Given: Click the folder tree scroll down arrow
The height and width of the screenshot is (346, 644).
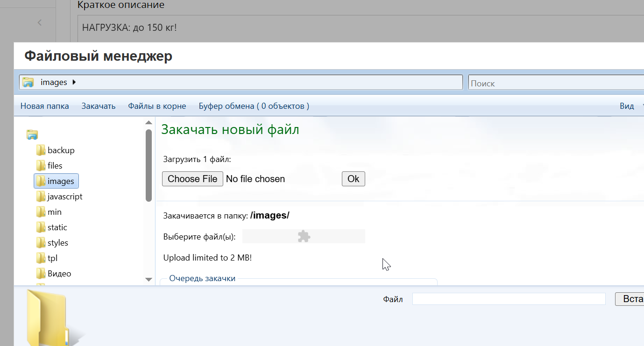Looking at the screenshot, I should [149, 279].
